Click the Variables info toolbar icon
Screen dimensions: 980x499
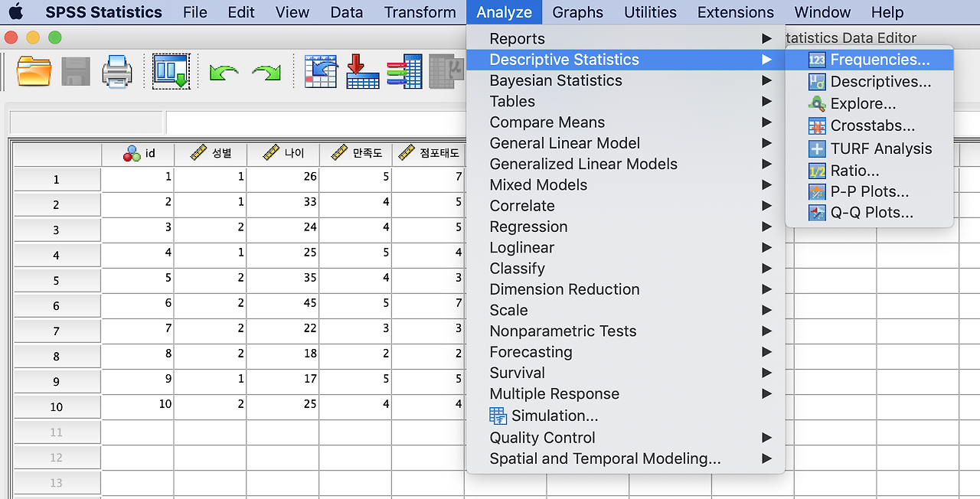(x=404, y=71)
